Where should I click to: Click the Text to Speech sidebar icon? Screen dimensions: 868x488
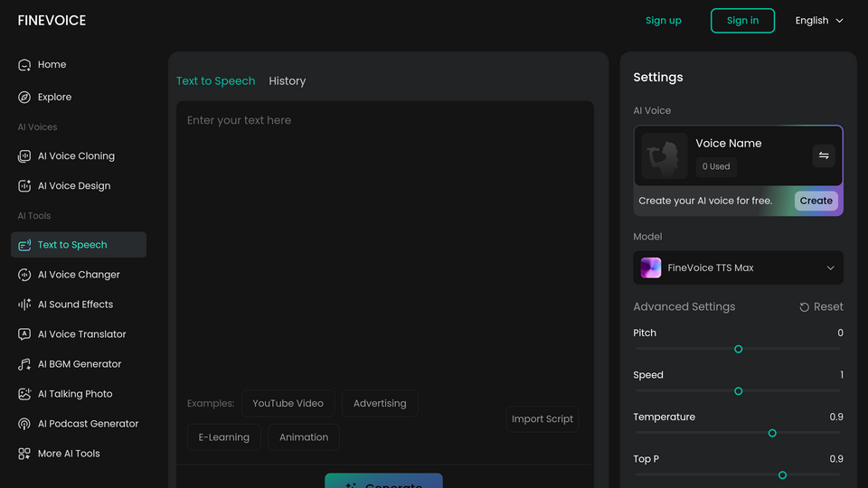[24, 245]
